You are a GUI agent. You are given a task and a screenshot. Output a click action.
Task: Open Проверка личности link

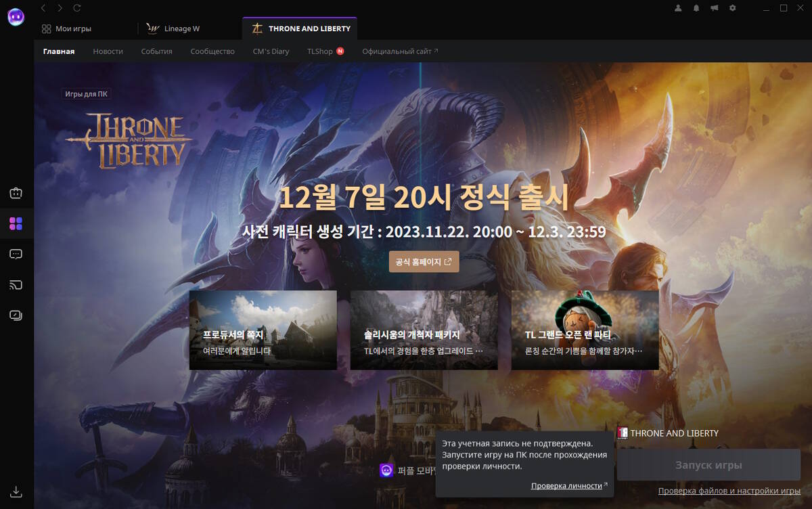click(569, 486)
